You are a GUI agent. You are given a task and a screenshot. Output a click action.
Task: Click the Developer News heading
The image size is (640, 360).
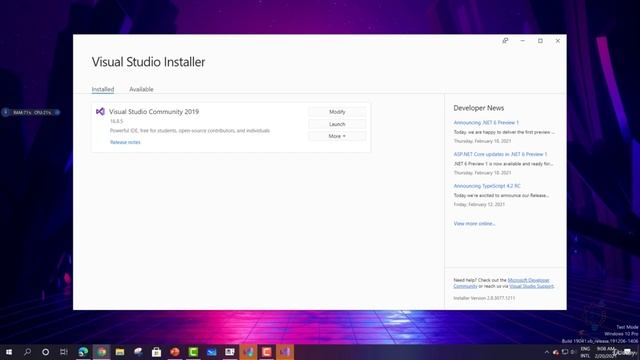coord(479,108)
